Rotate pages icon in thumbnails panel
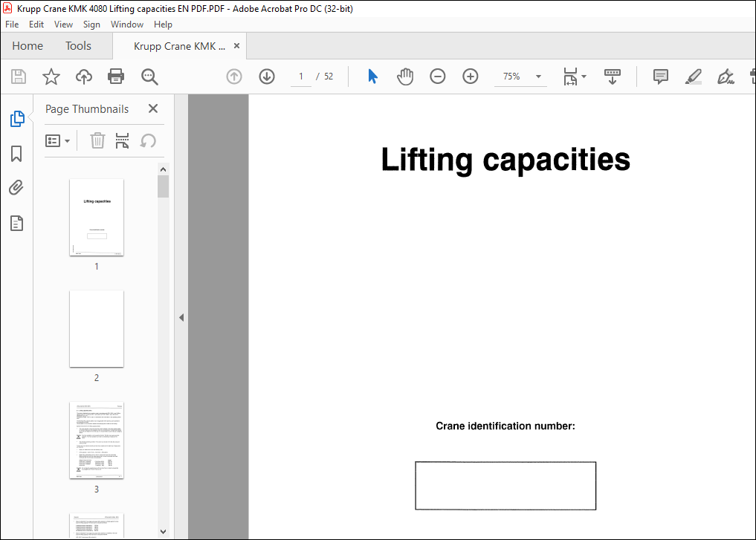This screenshot has width=756, height=540. click(148, 140)
